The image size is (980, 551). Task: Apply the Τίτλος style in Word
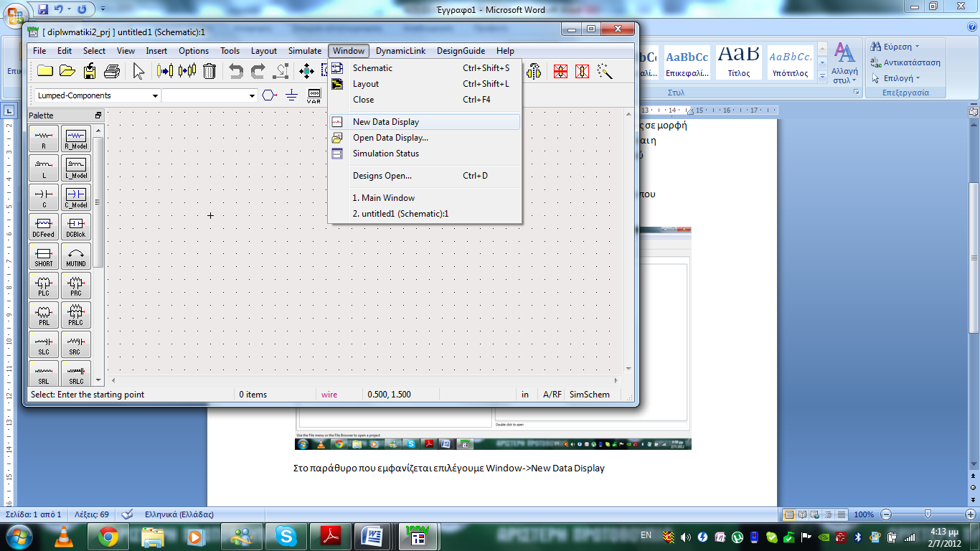(738, 63)
